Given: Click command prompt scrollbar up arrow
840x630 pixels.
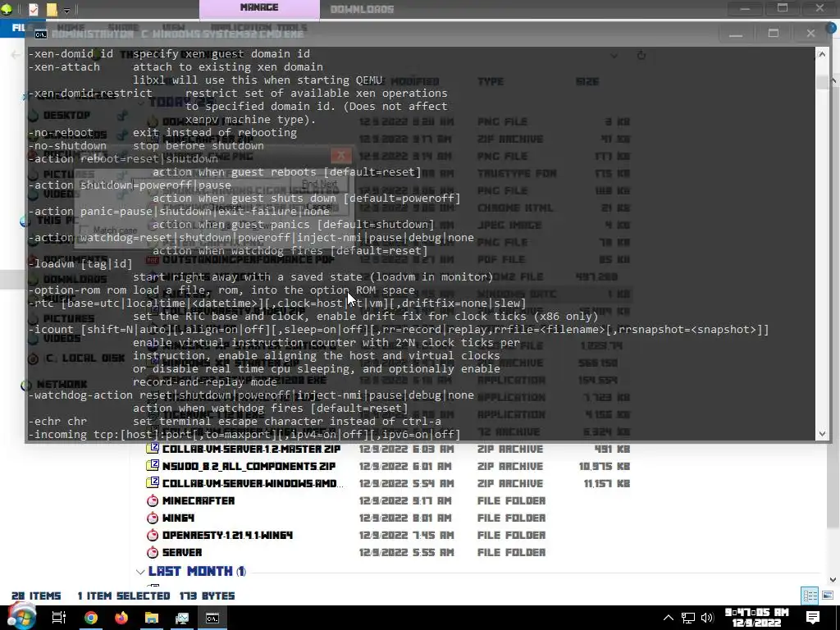Looking at the screenshot, I should [x=822, y=55].
